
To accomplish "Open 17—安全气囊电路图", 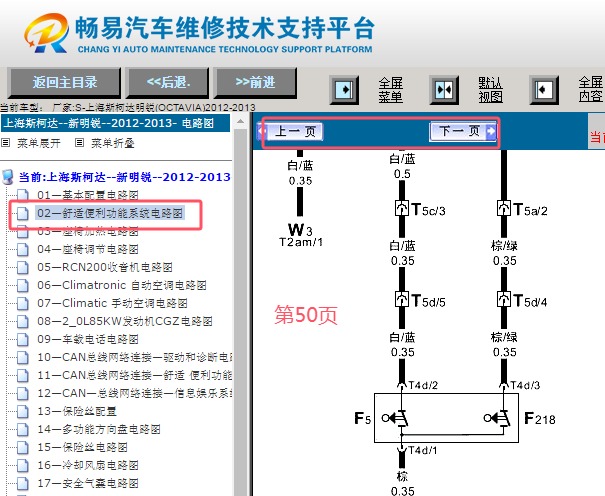I will pyautogui.click(x=88, y=483).
